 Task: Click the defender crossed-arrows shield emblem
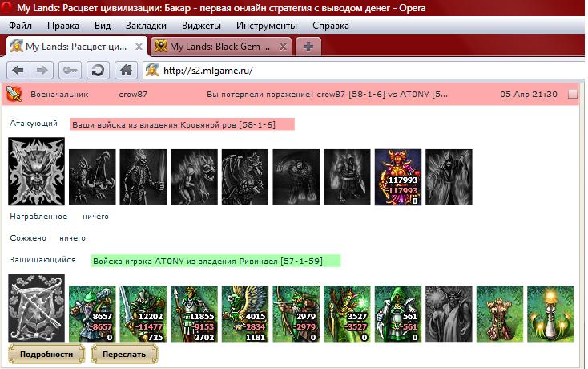36,308
